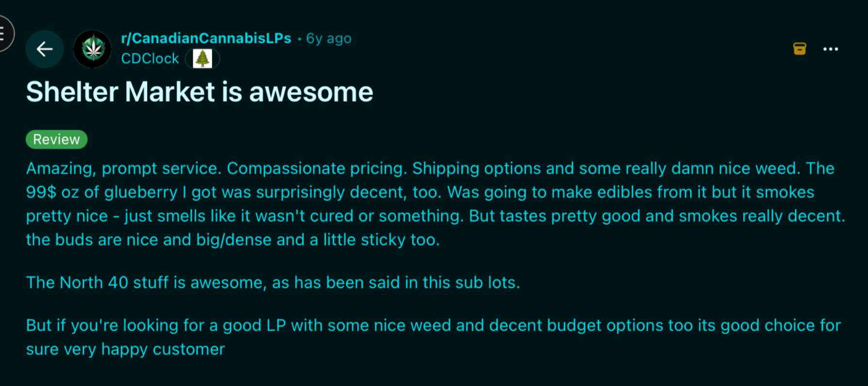Click the text very happy customer
The height and width of the screenshot is (386, 868).
coord(163,349)
